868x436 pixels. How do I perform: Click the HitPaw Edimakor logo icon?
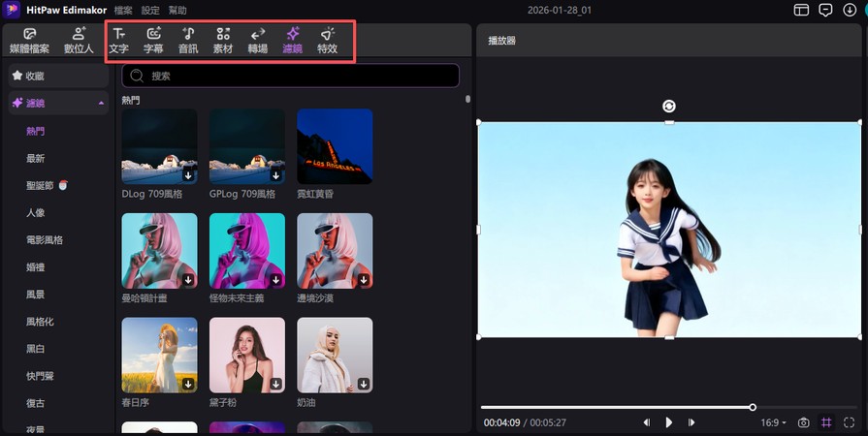pyautogui.click(x=12, y=10)
